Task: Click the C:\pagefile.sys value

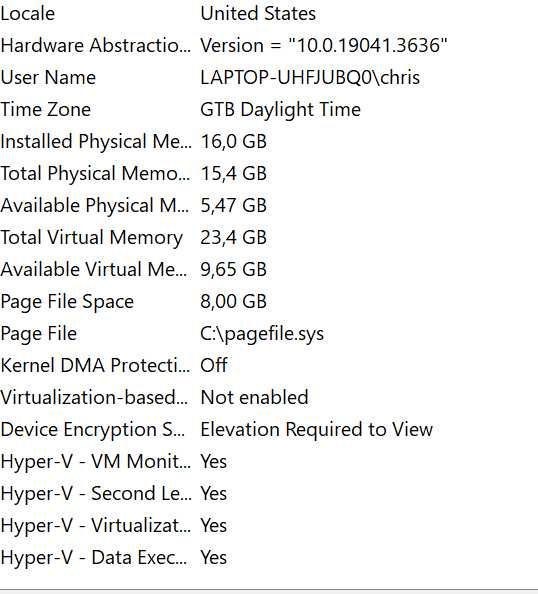Action: point(262,334)
